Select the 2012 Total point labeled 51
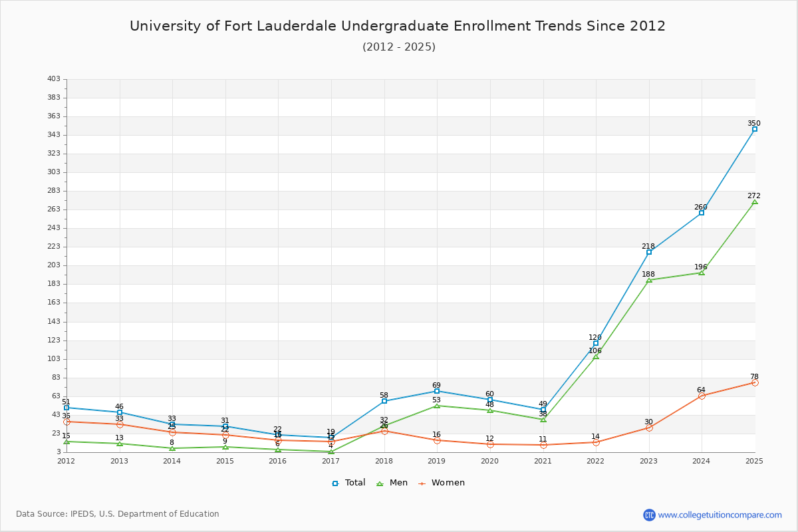 point(66,408)
